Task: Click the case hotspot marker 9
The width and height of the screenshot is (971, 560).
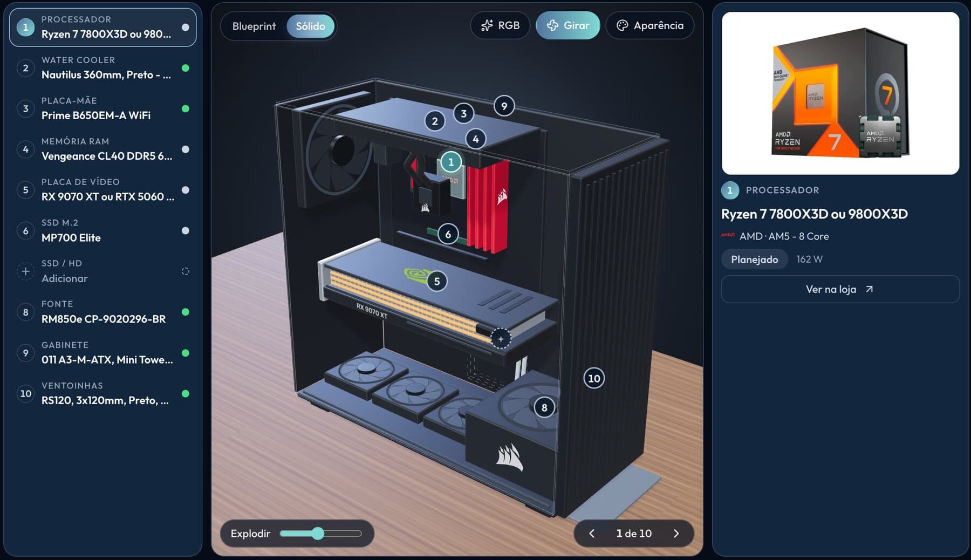Action: [x=504, y=106]
